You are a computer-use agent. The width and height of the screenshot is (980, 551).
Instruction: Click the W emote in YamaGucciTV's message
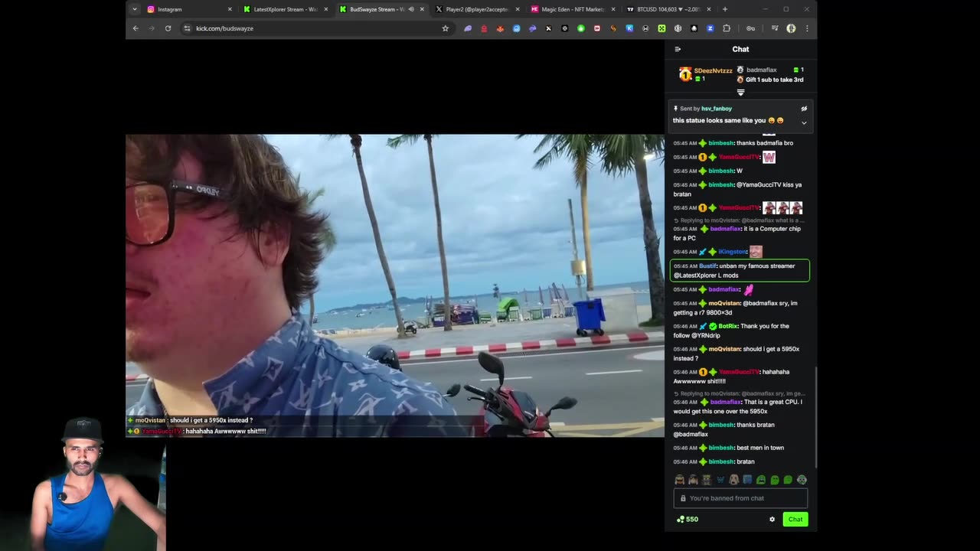point(769,157)
